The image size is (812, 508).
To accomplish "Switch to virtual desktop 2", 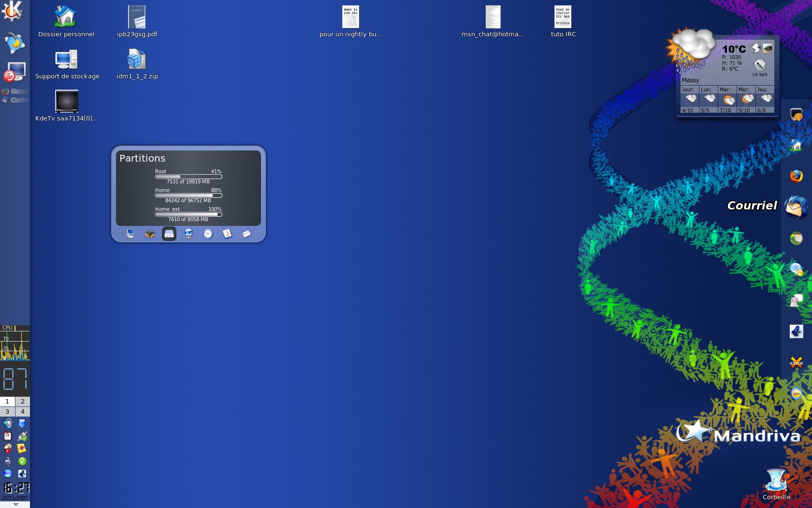I will click(x=22, y=402).
